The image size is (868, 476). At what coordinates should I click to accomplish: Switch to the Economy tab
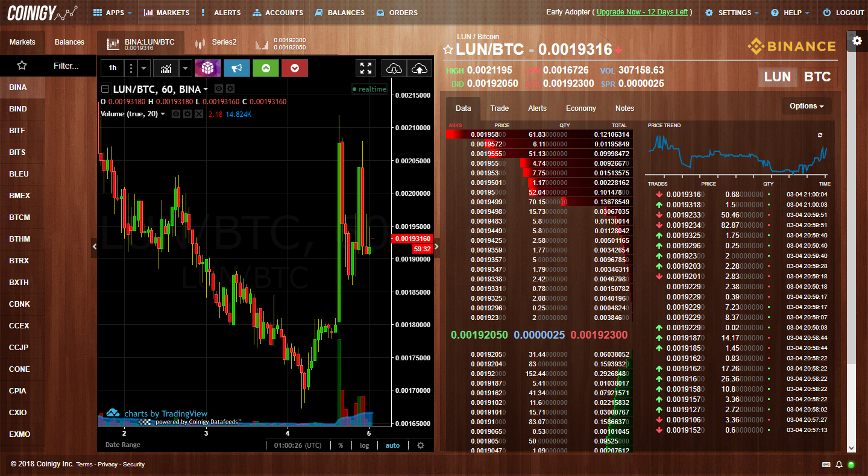(581, 108)
